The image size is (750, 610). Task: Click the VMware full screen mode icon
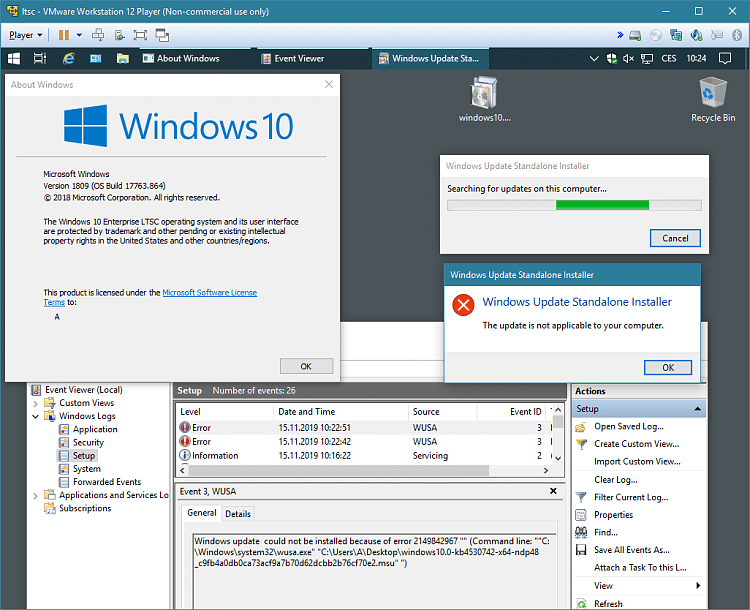pos(140,35)
